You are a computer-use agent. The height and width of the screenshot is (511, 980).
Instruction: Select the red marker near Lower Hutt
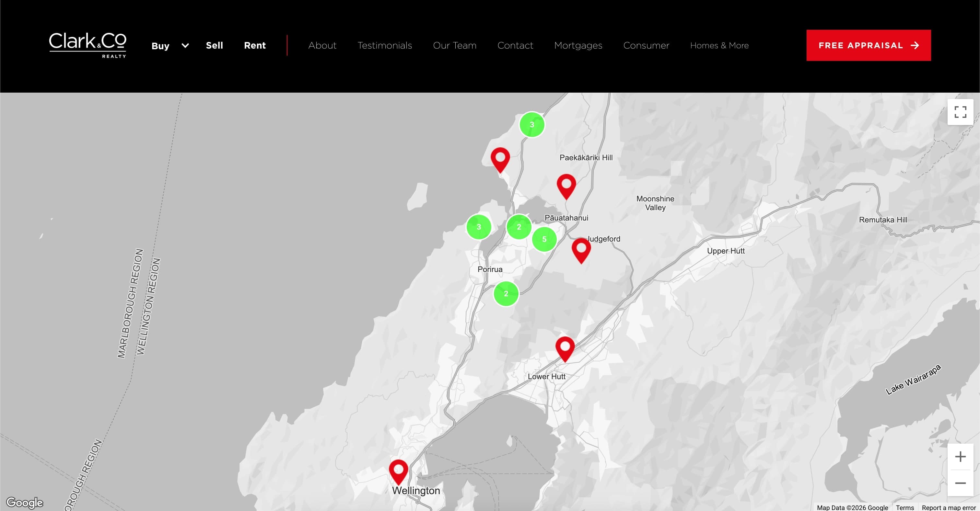tap(565, 348)
